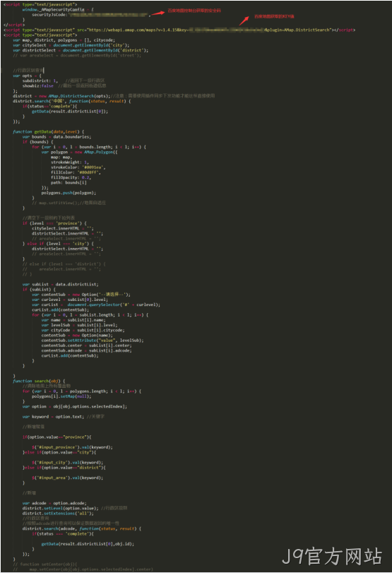Click the '#input_city' selector line

coord(68,462)
